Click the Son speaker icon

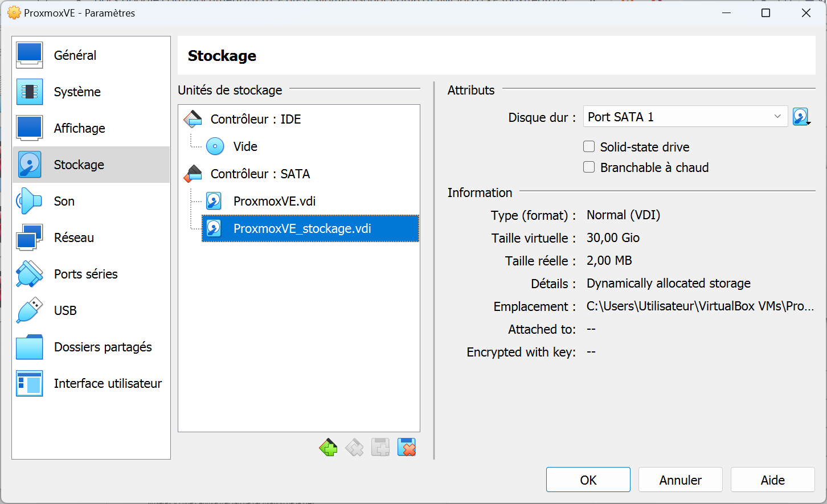(30, 201)
